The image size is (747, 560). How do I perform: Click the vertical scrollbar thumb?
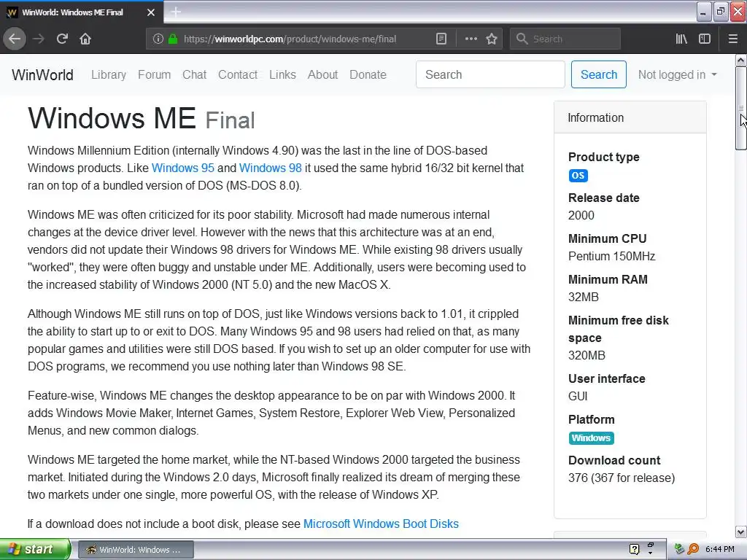[x=741, y=109]
